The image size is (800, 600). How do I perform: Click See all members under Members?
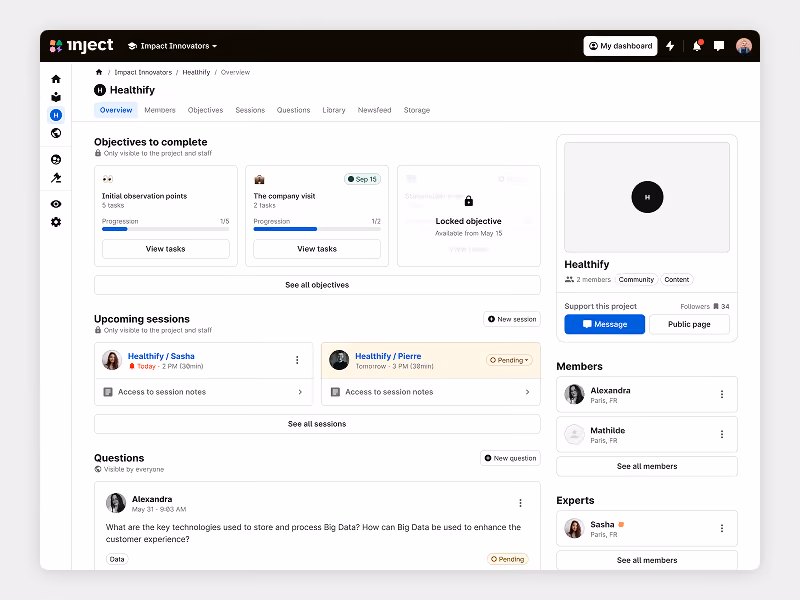647,466
